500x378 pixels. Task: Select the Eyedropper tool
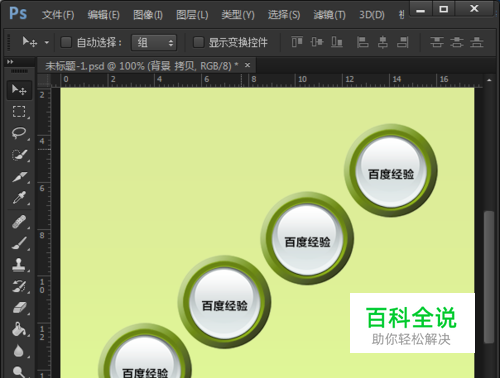pos(19,198)
